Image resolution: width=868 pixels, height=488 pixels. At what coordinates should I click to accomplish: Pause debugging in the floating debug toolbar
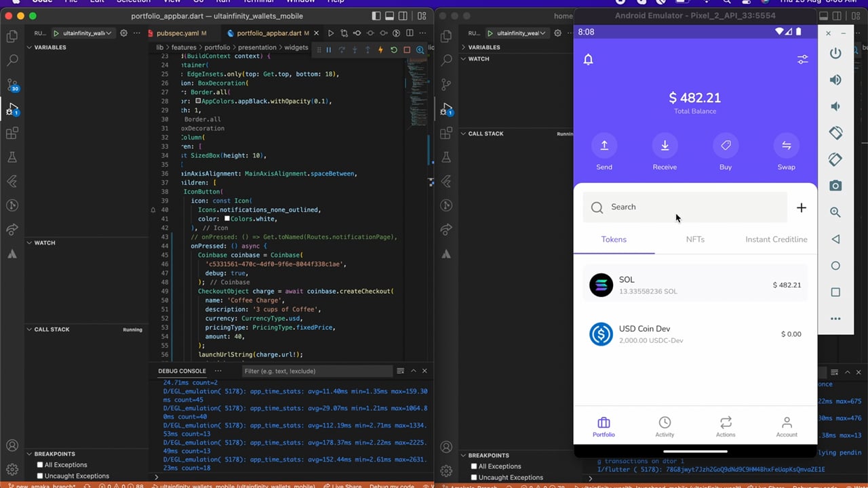pyautogui.click(x=329, y=49)
